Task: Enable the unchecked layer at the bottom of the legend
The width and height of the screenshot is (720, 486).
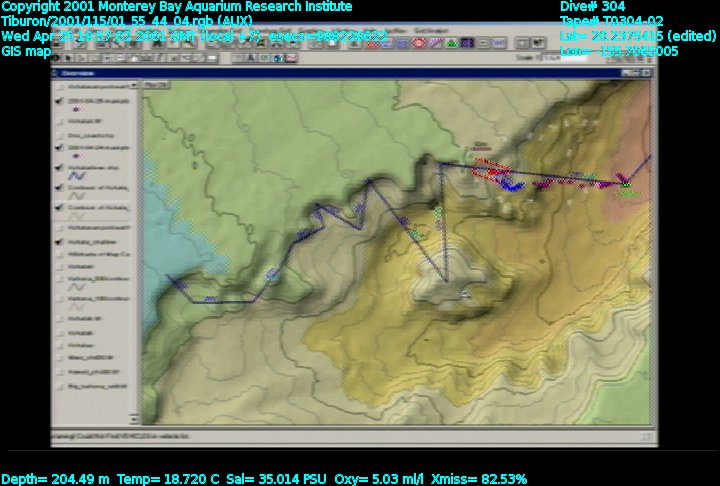Action: tap(59, 385)
